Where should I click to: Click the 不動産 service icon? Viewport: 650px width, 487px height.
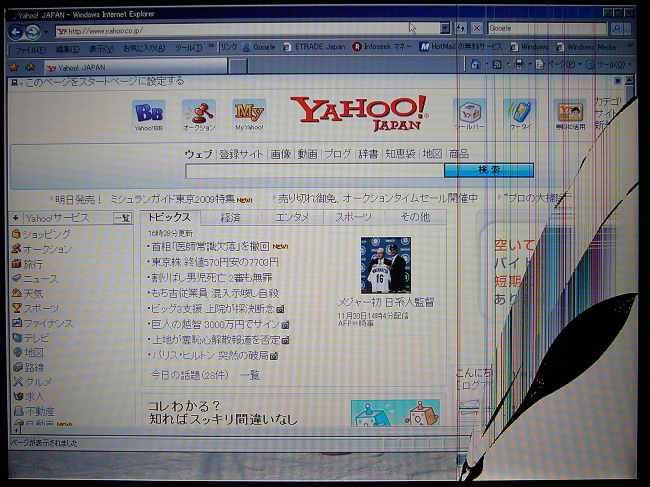pos(18,411)
